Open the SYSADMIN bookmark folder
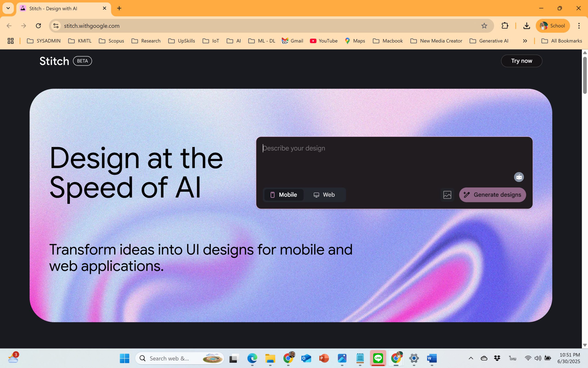Viewport: 588px width, 368px height. point(44,41)
